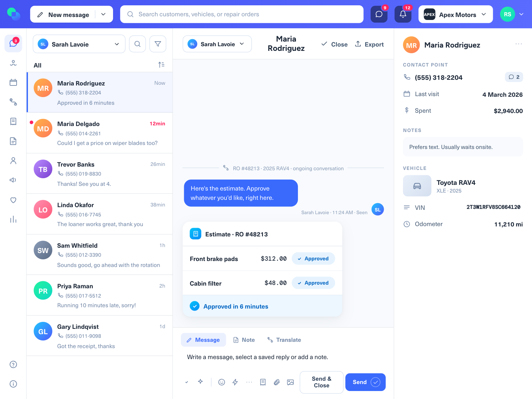Image resolution: width=532 pixels, height=399 pixels.
Task: Click the filter icon above conversation list
Action: tap(158, 44)
